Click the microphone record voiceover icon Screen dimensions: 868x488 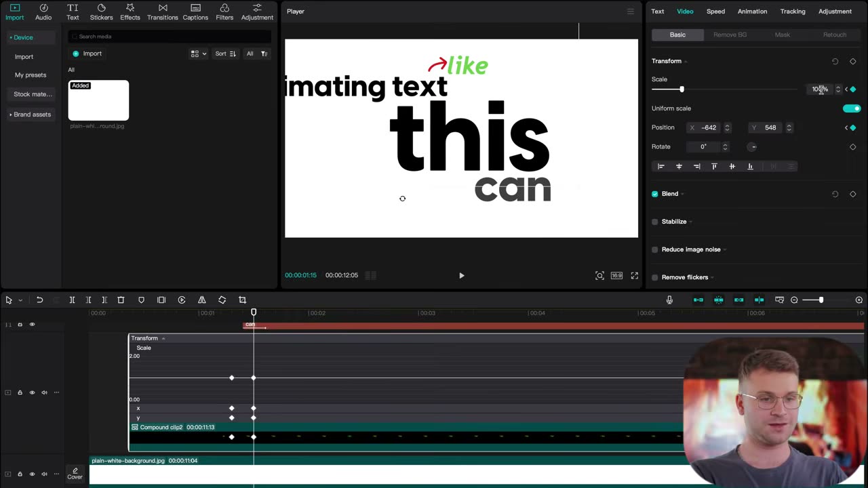click(x=669, y=300)
